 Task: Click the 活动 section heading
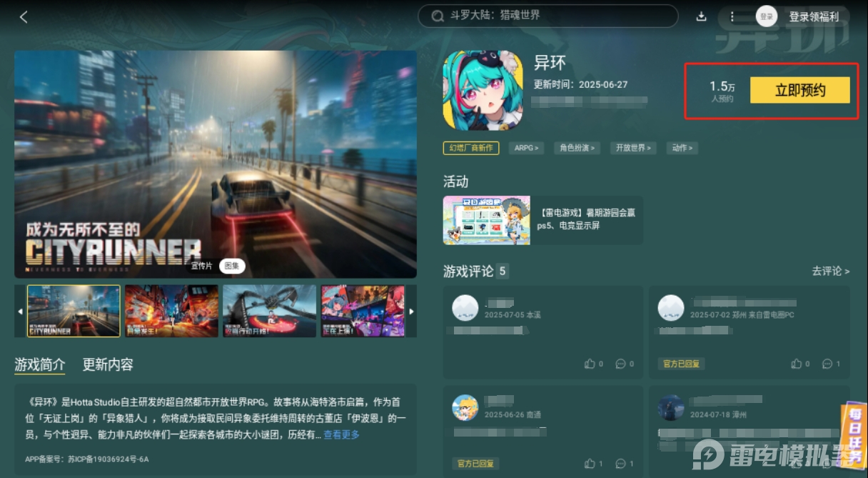point(455,181)
